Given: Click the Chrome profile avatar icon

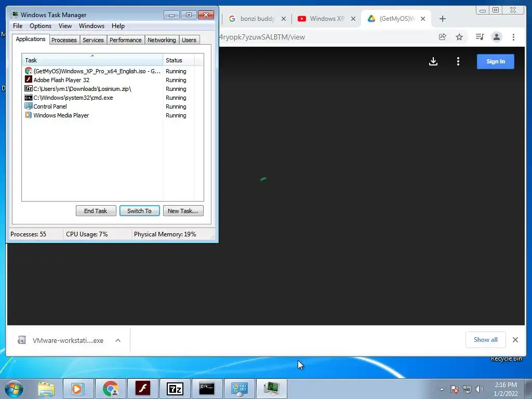Looking at the screenshot, I should 496,37.
